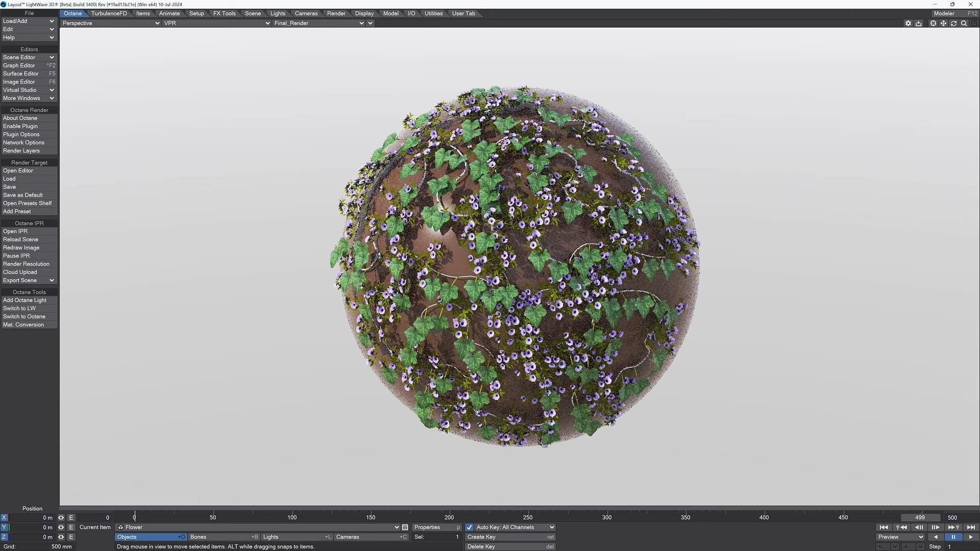980x551 pixels.
Task: Toggle the envelope button next to X position
Action: [x=71, y=517]
